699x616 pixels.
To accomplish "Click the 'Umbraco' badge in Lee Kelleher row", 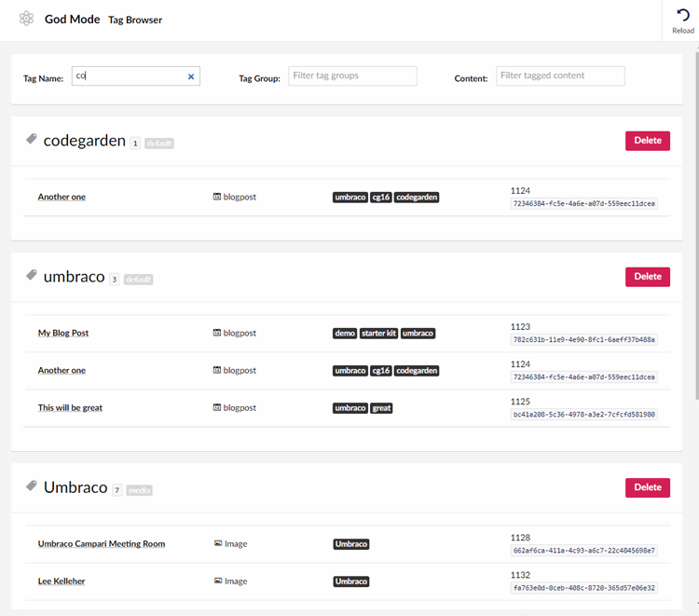I will tap(351, 582).
